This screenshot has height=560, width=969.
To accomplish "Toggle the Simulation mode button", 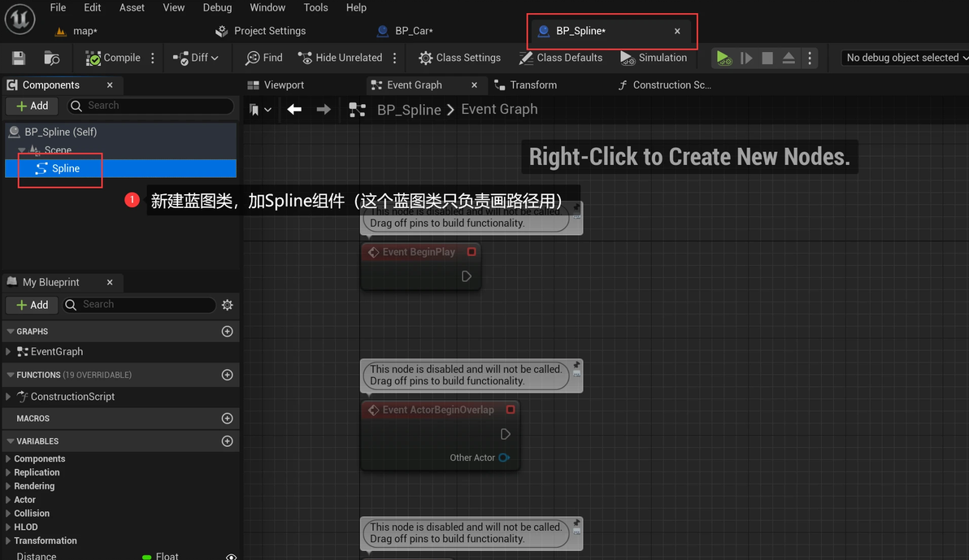I will 654,58.
